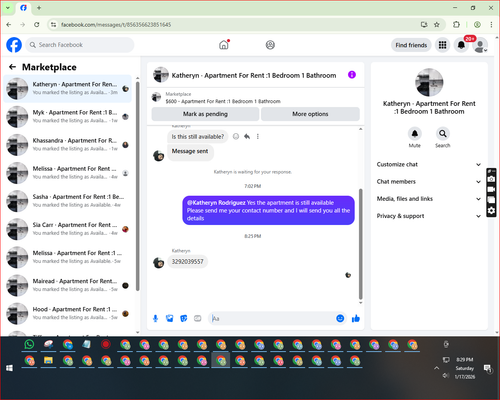500x400 pixels.
Task: Click the Home icon in top navigation
Action: click(224, 45)
